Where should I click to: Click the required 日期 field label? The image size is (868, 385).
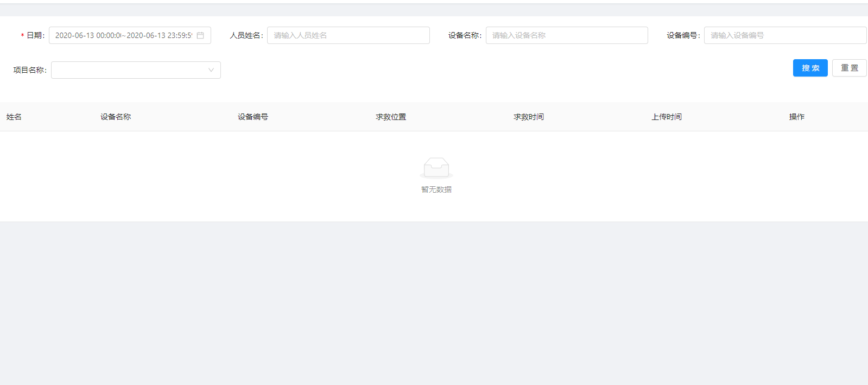[35, 35]
